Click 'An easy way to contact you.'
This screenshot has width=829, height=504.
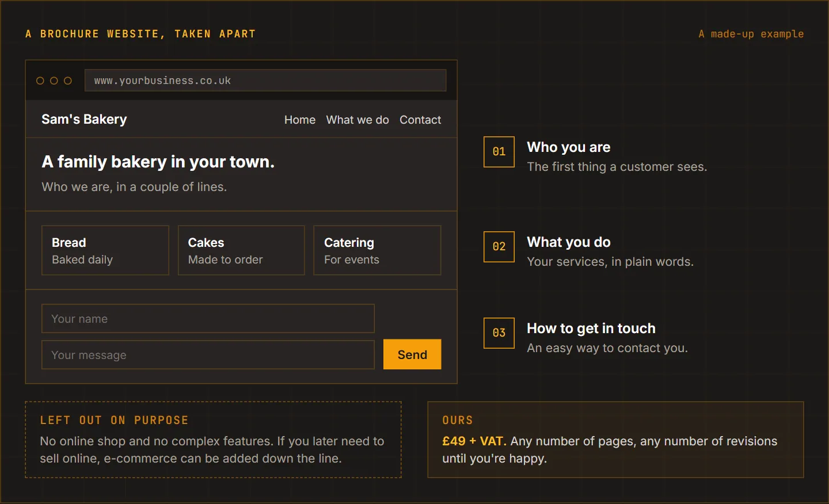[607, 348]
